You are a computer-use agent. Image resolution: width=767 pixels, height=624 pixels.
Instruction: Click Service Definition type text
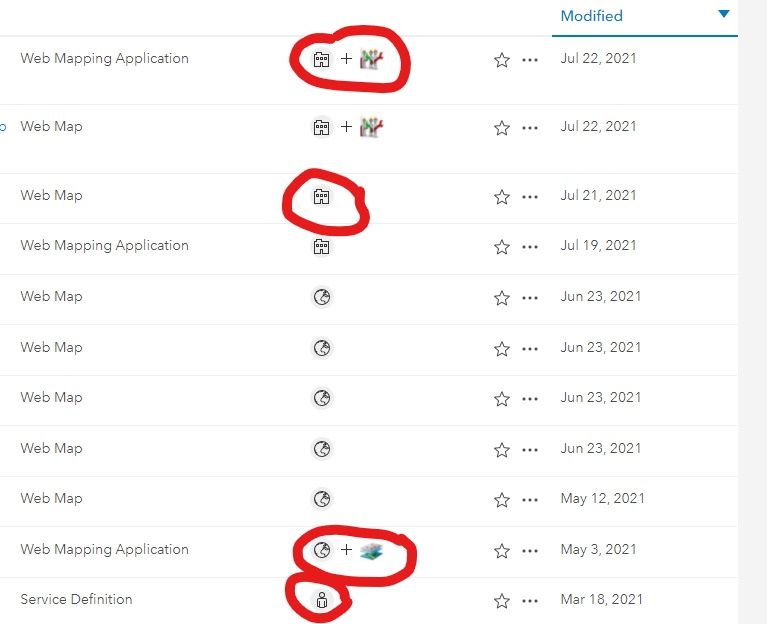[76, 600]
